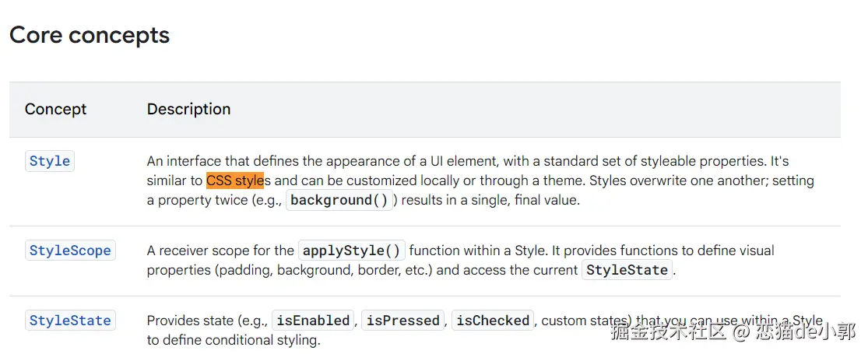Click the isEnabled code chip

pyautogui.click(x=313, y=321)
